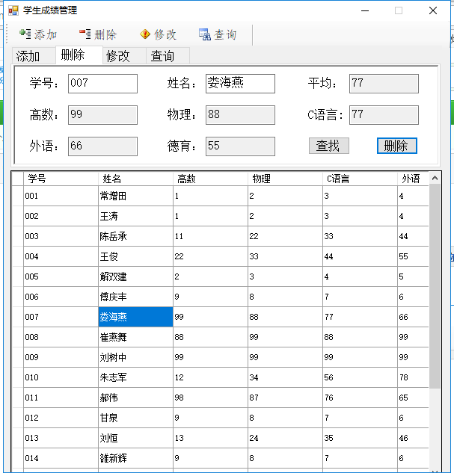Close the 学生成绩管理 window

[x=433, y=10]
